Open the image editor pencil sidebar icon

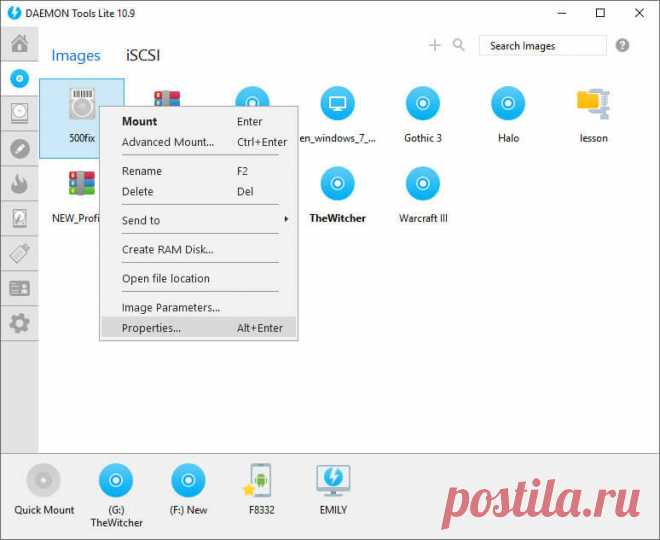(19, 149)
